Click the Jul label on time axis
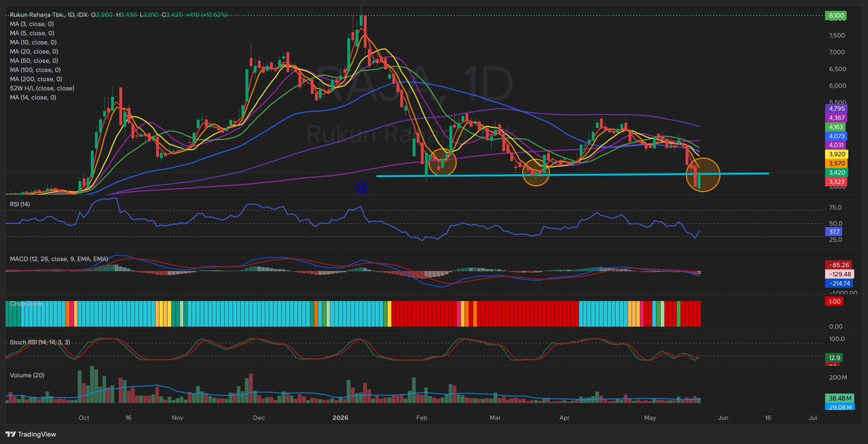This screenshot has width=868, height=444. tap(813, 418)
